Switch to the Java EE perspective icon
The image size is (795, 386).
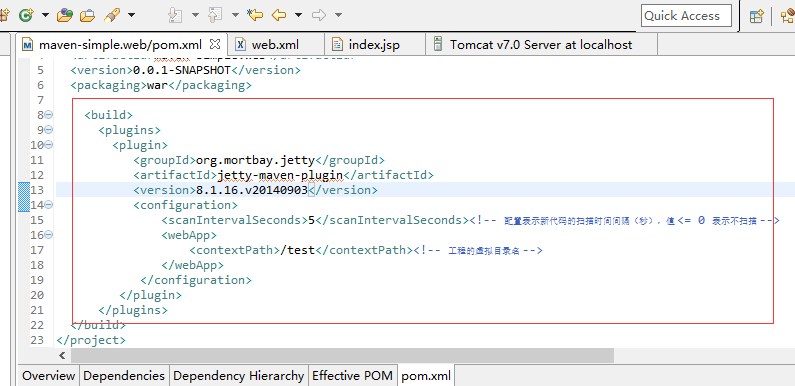click(x=787, y=16)
